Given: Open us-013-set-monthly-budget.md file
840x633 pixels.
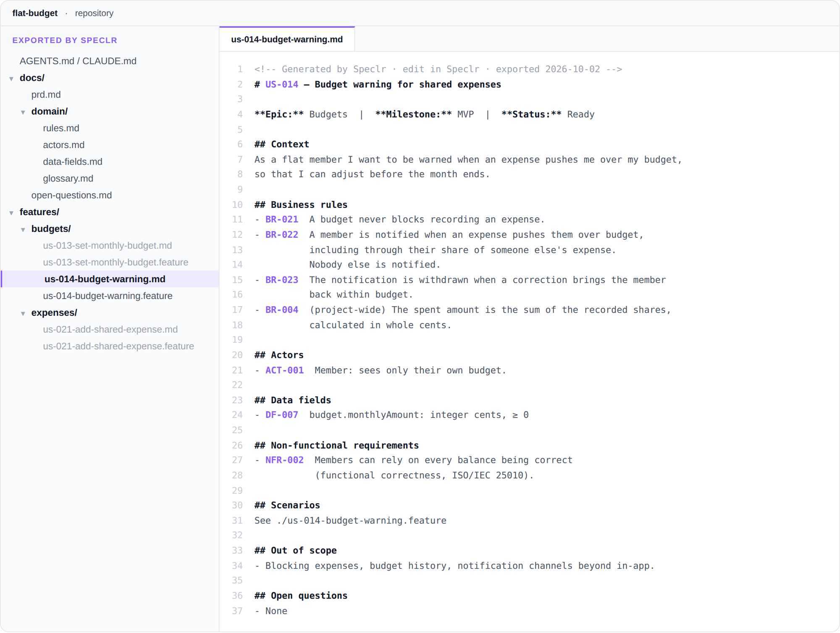Looking at the screenshot, I should [x=108, y=246].
